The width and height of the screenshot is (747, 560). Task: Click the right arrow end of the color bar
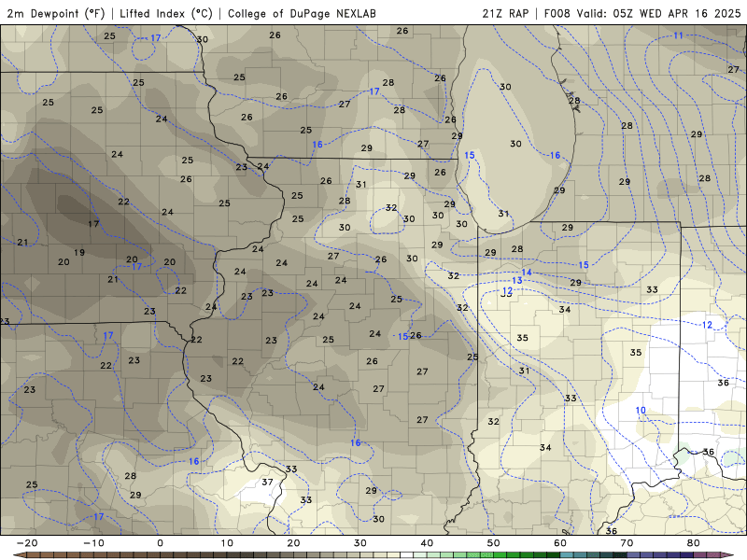pyautogui.click(x=727, y=554)
